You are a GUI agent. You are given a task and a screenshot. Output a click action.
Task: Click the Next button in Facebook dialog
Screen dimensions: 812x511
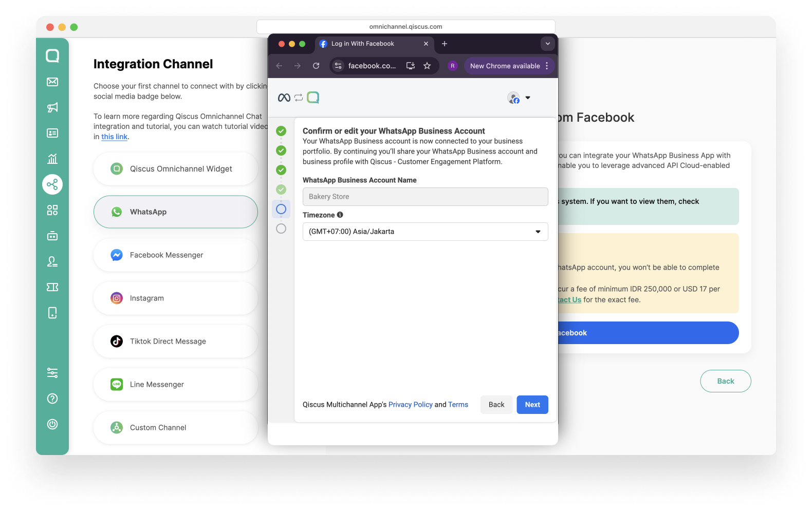tap(532, 405)
